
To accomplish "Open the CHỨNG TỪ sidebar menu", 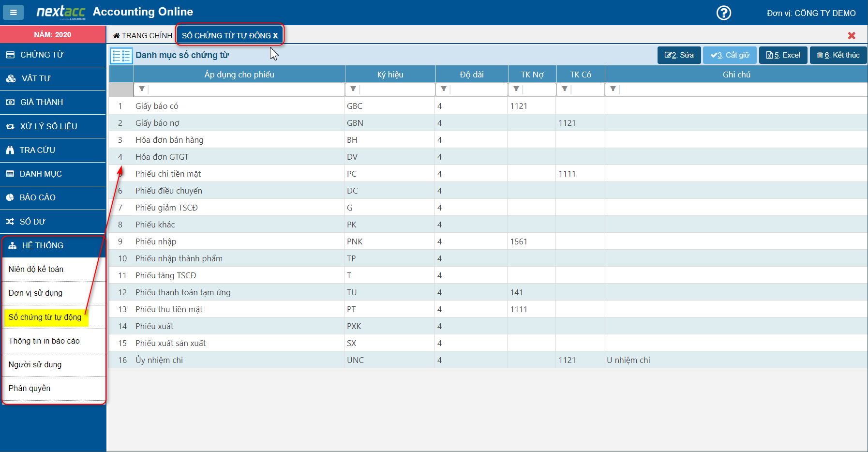I will pyautogui.click(x=53, y=55).
